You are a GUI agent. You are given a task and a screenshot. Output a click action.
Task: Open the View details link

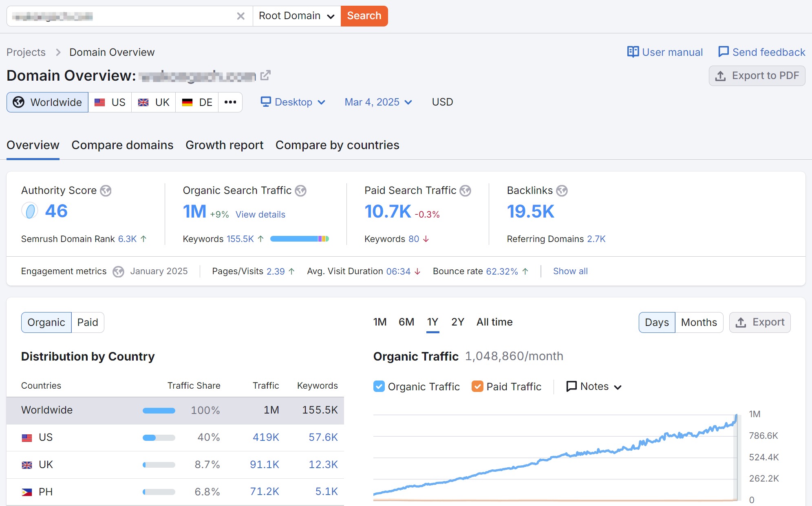(x=260, y=214)
